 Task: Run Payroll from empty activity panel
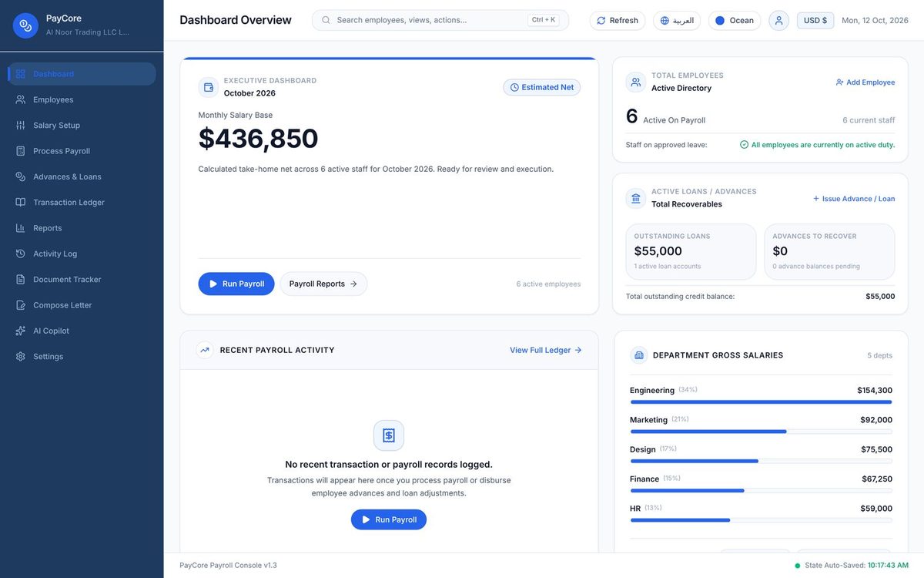(389, 519)
